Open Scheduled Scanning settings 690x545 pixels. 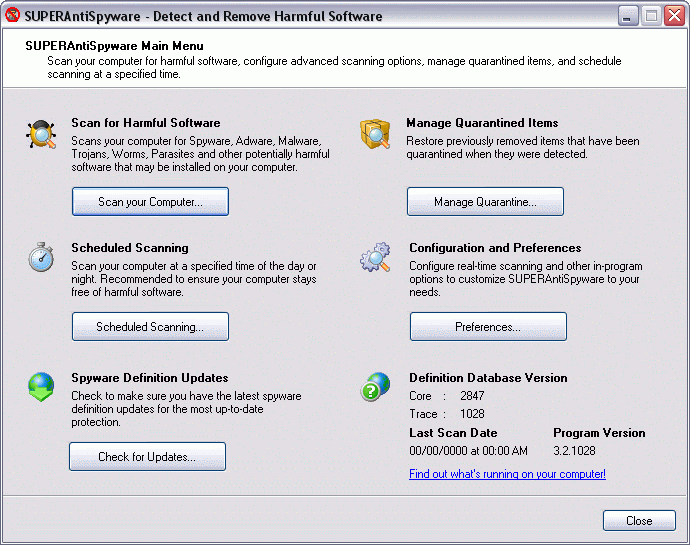[x=150, y=327]
